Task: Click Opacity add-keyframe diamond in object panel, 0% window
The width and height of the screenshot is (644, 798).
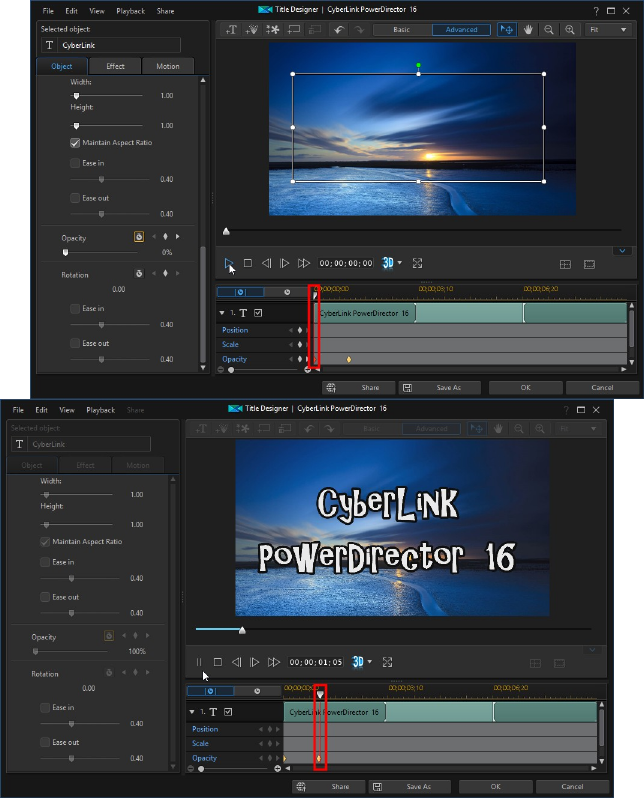Action: pos(165,237)
